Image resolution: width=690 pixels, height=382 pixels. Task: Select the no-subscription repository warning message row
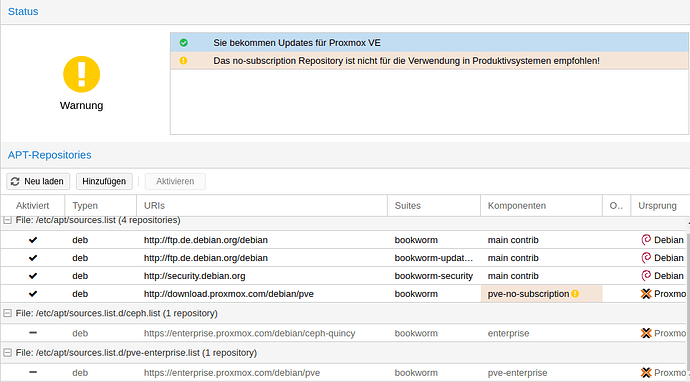coord(429,61)
